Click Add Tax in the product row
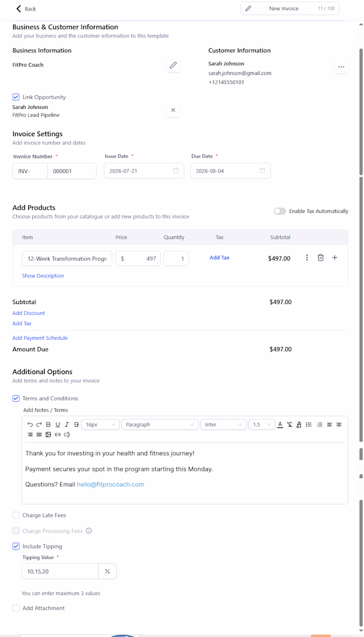 219,258
